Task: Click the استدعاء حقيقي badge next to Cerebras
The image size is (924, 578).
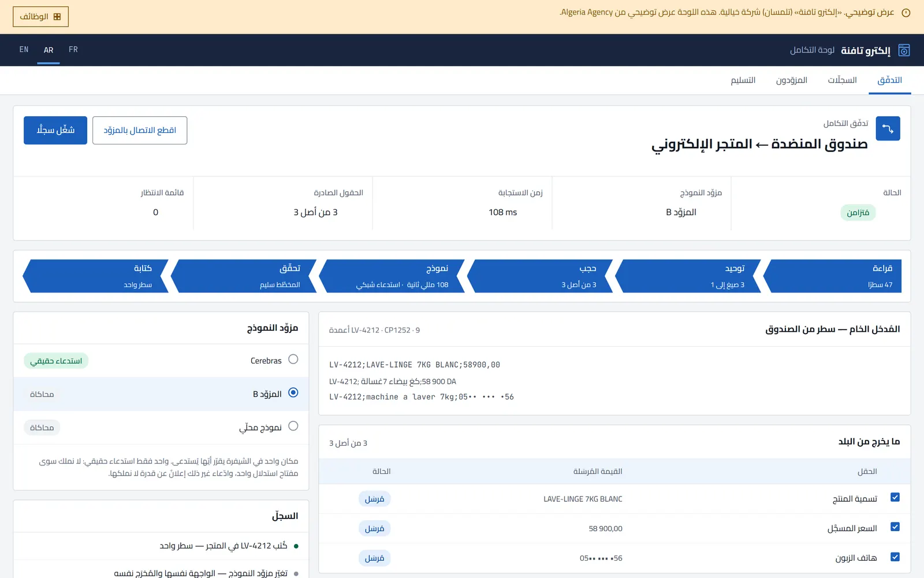Action: 56,361
